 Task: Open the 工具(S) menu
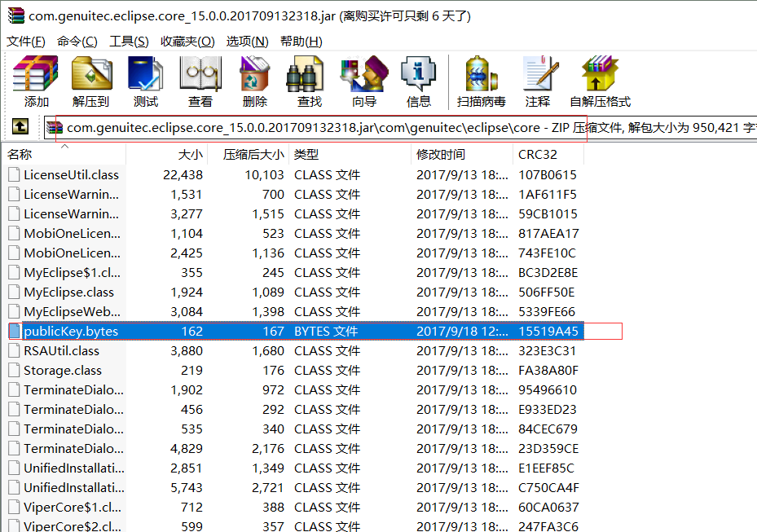[129, 42]
